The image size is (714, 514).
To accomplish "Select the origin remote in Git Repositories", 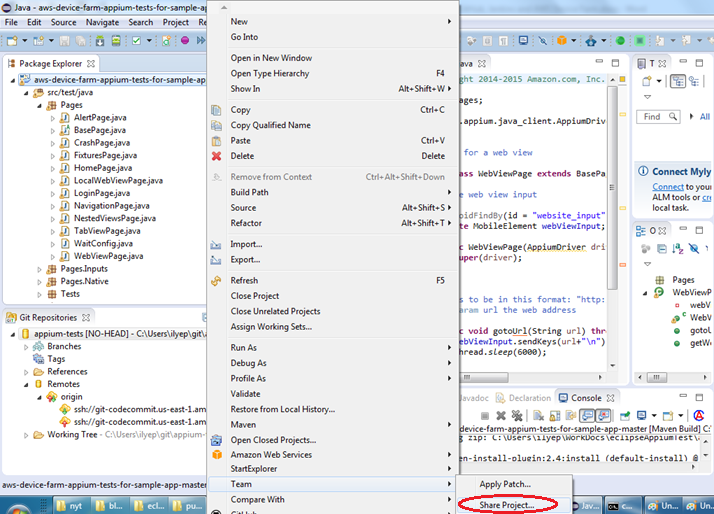I will pyautogui.click(x=71, y=397).
